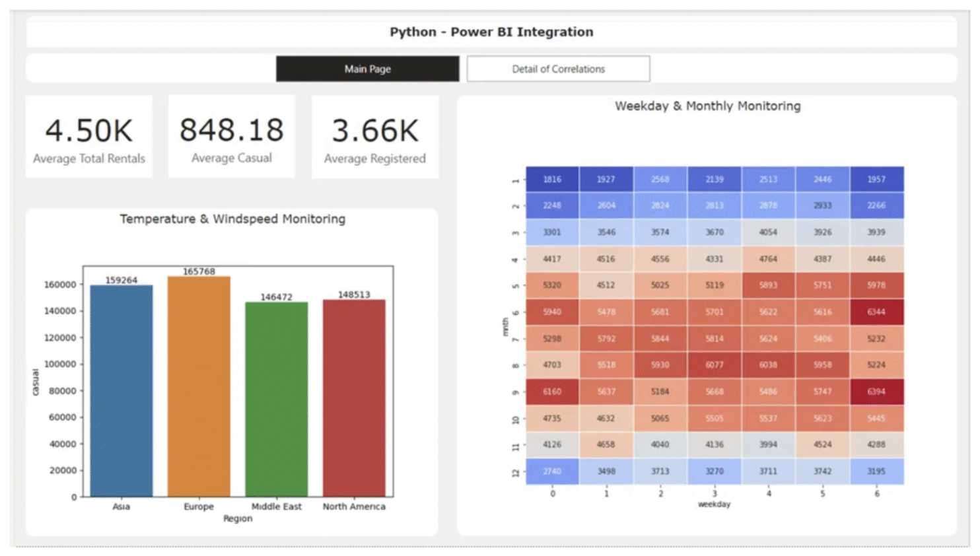This screenshot has height=556, width=980.
Task: Click heatmap cell with value 5701
Action: (715, 312)
